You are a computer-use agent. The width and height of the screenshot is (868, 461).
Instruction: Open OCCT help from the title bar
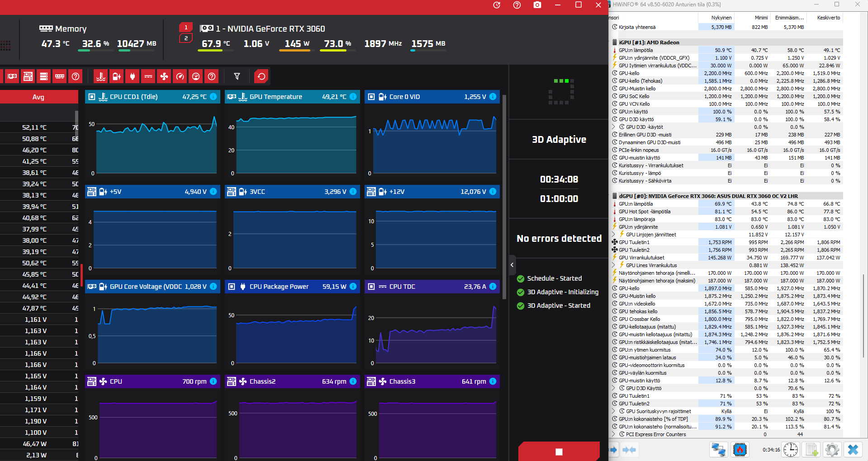[517, 5]
